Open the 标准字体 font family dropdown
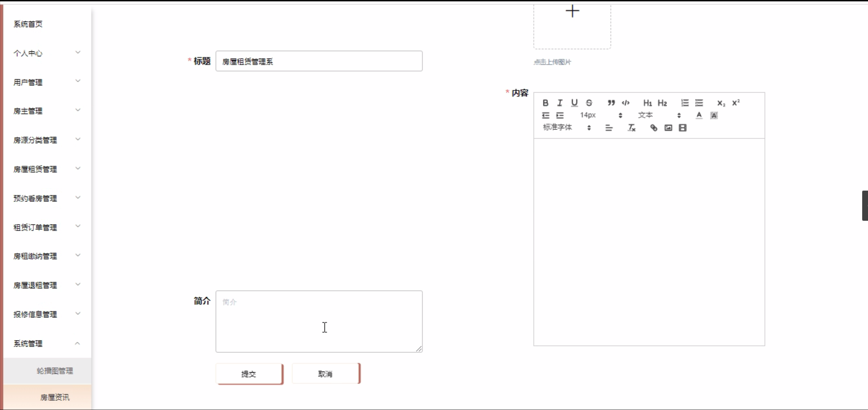 pos(567,128)
